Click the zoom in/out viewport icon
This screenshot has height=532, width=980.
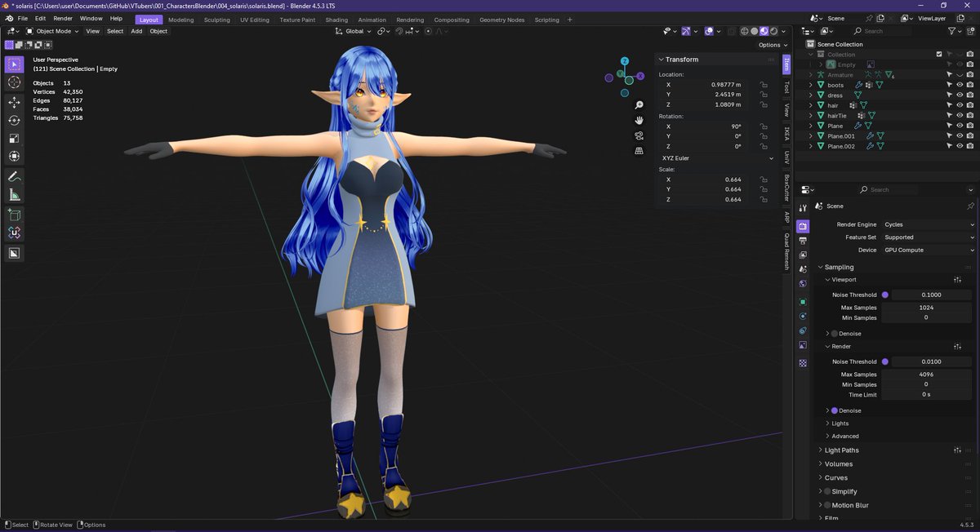639,105
